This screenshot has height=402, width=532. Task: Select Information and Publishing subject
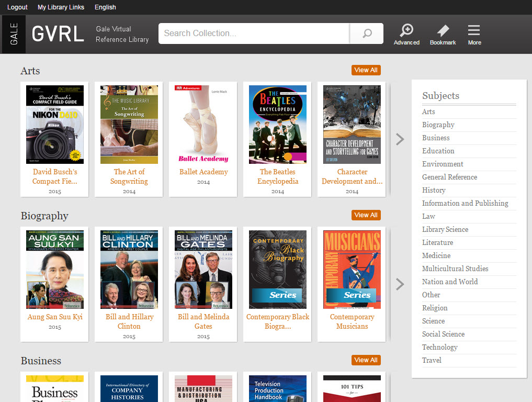465,203
